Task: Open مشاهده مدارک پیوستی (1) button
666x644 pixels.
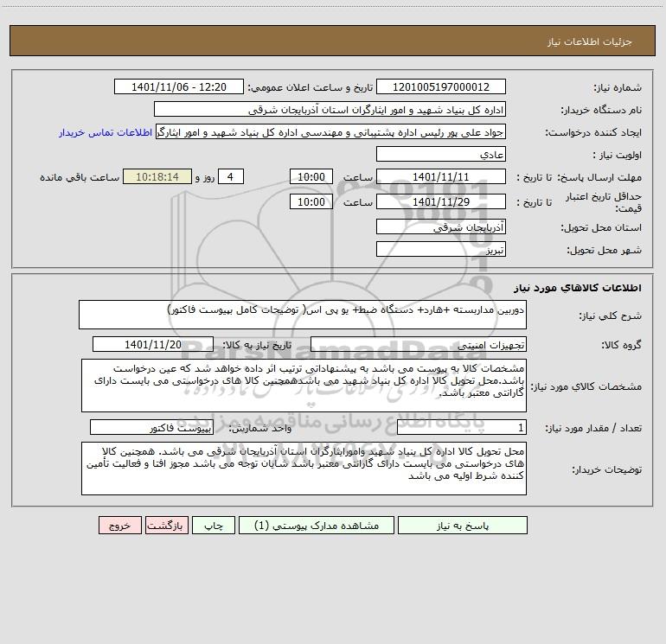Action: pyautogui.click(x=317, y=526)
